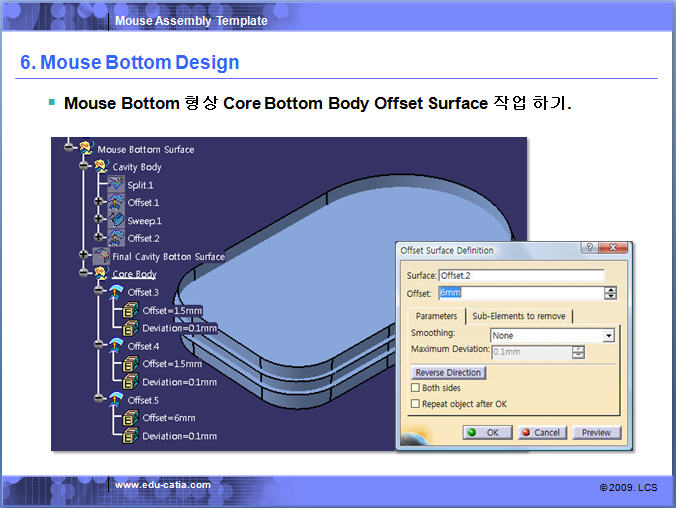Screen dimensions: 676x508
Task: Select the Sweep.1 feature icon
Action: tap(116, 220)
